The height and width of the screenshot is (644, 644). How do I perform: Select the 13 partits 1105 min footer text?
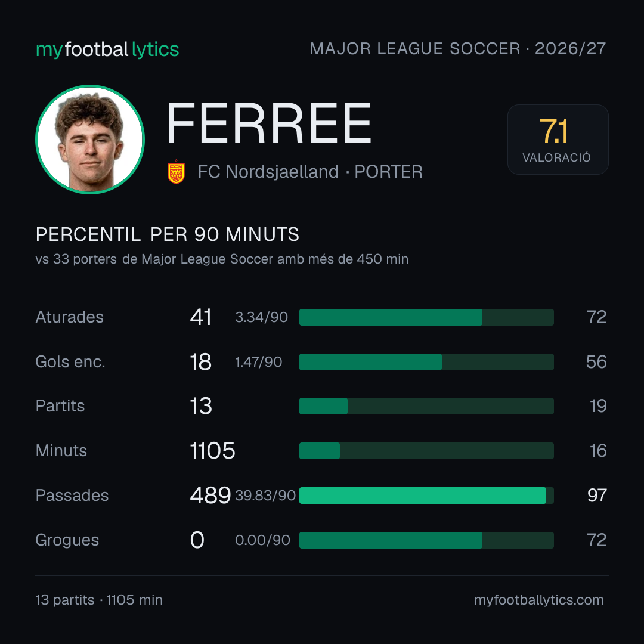99,600
